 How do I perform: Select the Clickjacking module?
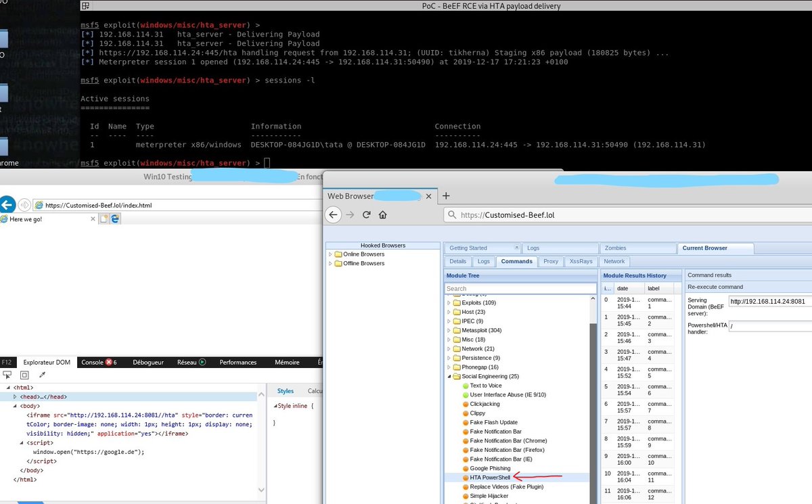pyautogui.click(x=484, y=404)
